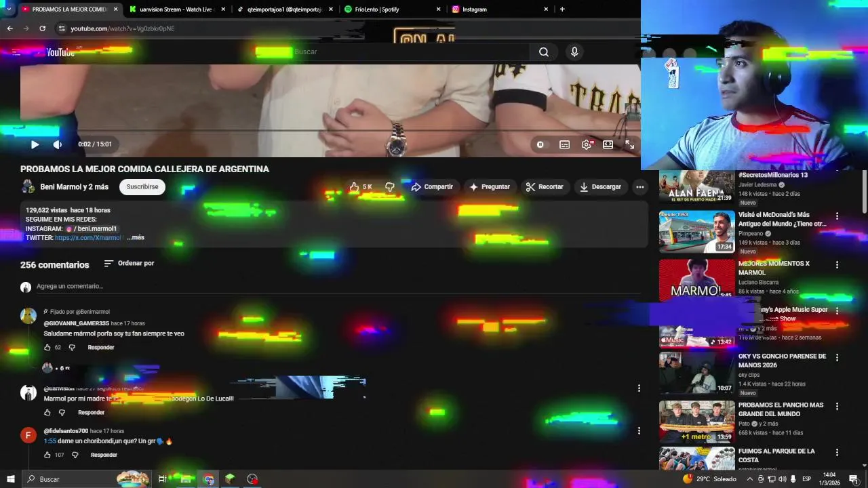Switch to the Instagram browser tab
The image size is (868, 488).
[499, 9]
